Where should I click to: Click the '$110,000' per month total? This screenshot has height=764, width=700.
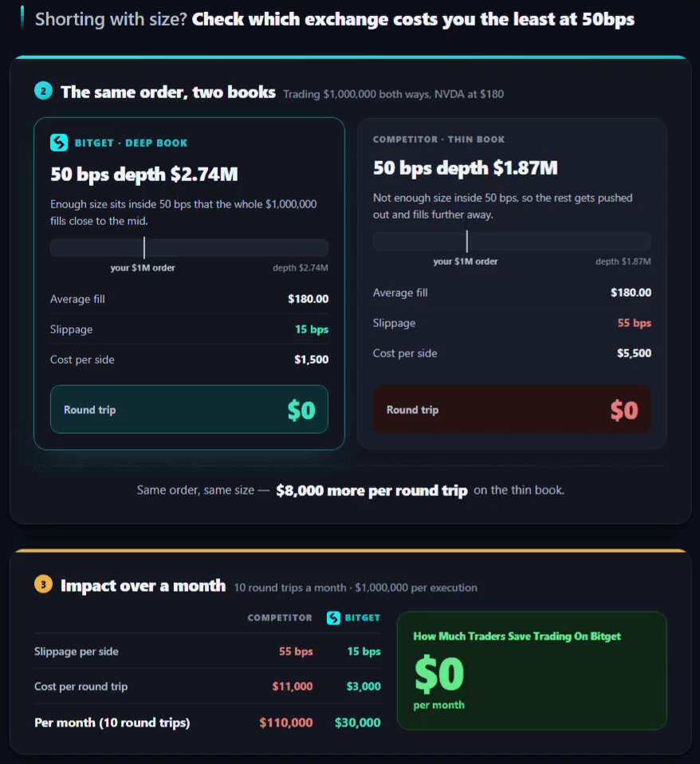click(286, 723)
